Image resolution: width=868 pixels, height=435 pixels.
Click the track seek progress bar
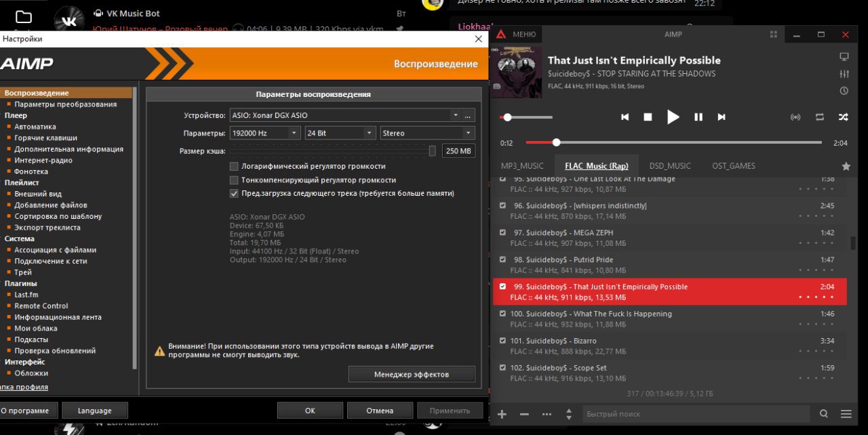pyautogui.click(x=674, y=142)
